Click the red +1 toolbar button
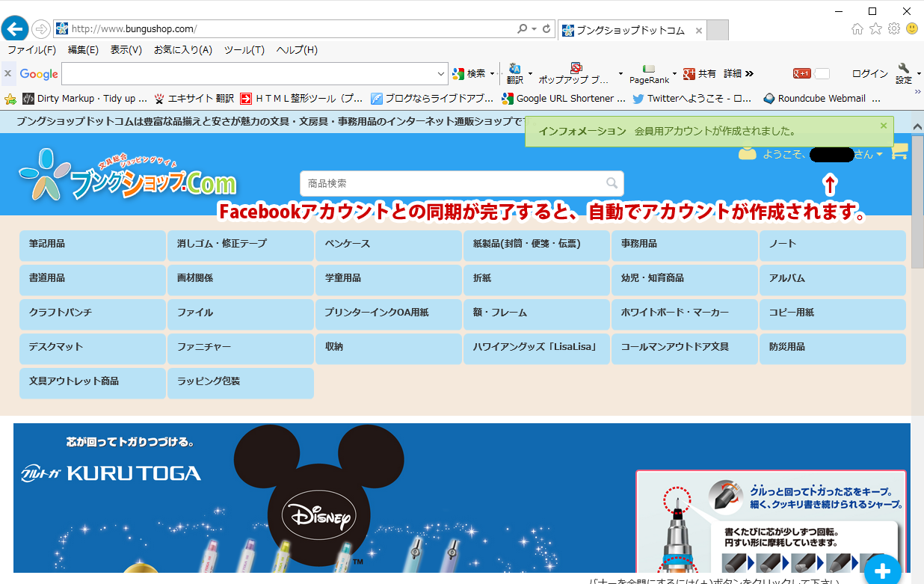 pyautogui.click(x=802, y=73)
